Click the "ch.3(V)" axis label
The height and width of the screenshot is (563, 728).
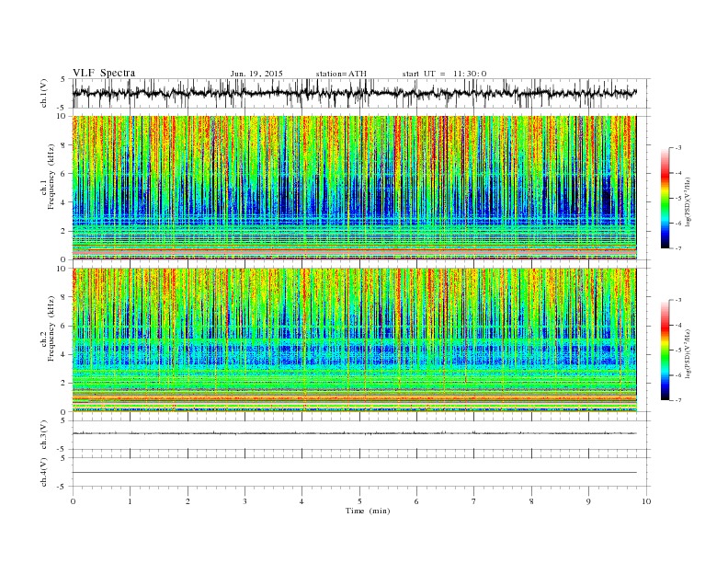click(x=44, y=435)
